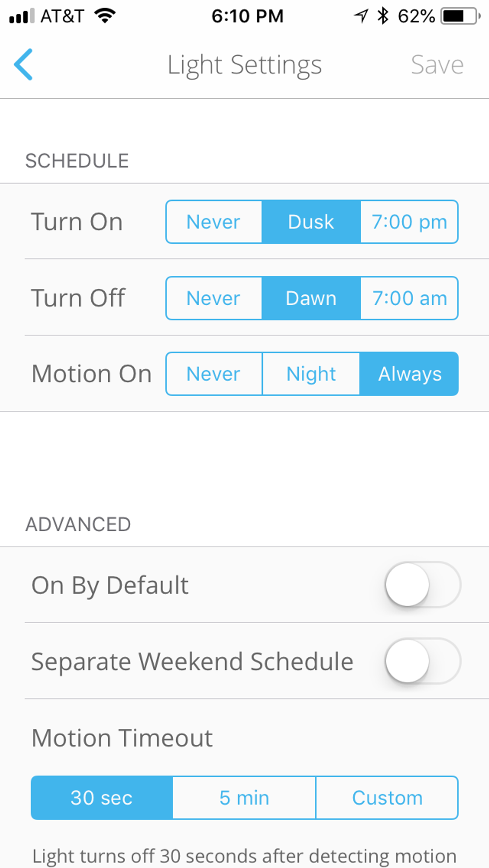Viewport: 489px width, 868px height.
Task: Turn on Separate Weekend Schedule
Action: (x=422, y=661)
